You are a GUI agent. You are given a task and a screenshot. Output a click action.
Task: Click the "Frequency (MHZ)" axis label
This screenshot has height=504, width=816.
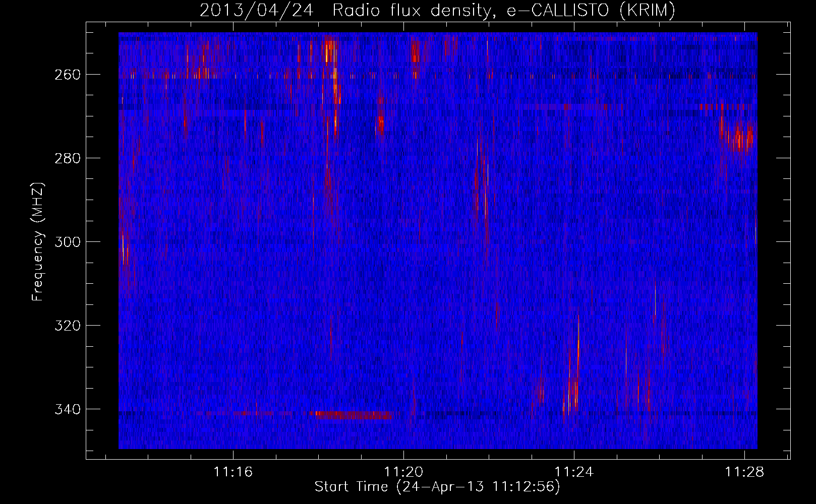[x=38, y=241]
